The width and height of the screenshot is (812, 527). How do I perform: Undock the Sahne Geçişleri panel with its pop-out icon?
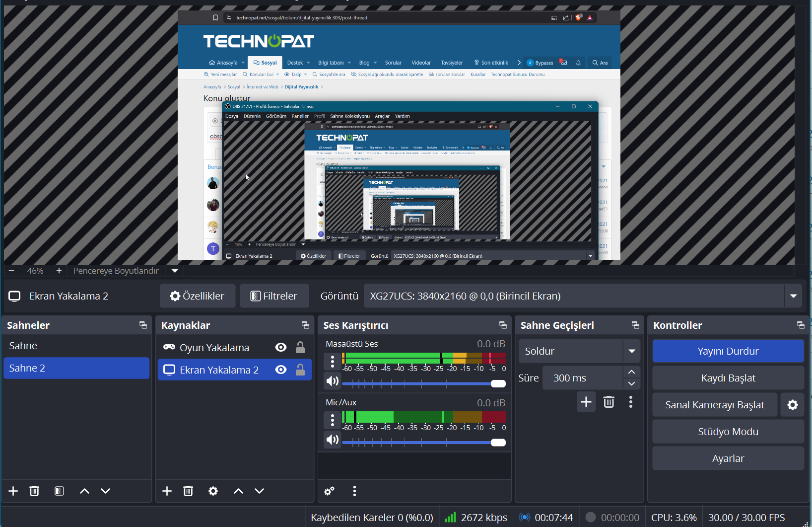pos(635,325)
